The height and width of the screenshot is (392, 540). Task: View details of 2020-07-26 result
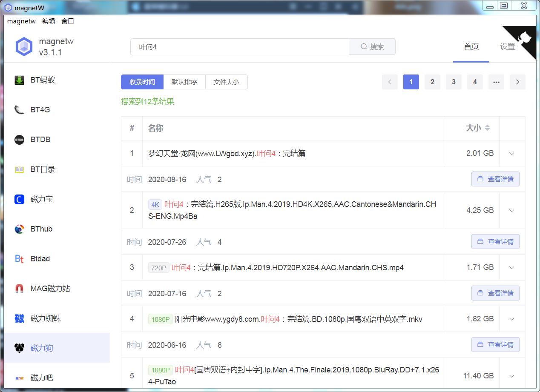coord(495,242)
